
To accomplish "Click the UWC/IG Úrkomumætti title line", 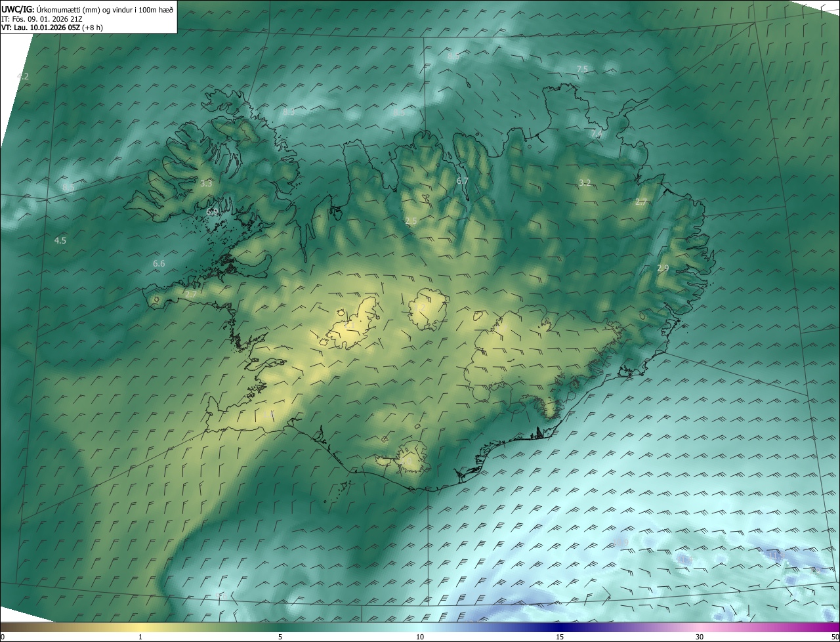I will (x=87, y=9).
